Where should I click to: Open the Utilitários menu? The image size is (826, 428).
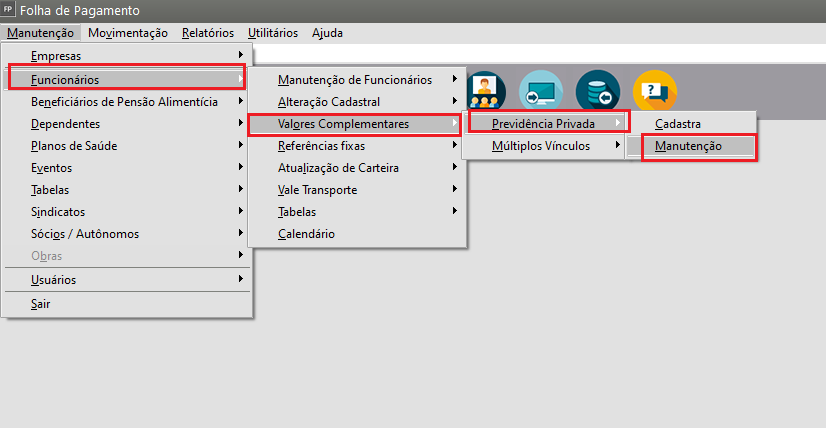[x=273, y=33]
